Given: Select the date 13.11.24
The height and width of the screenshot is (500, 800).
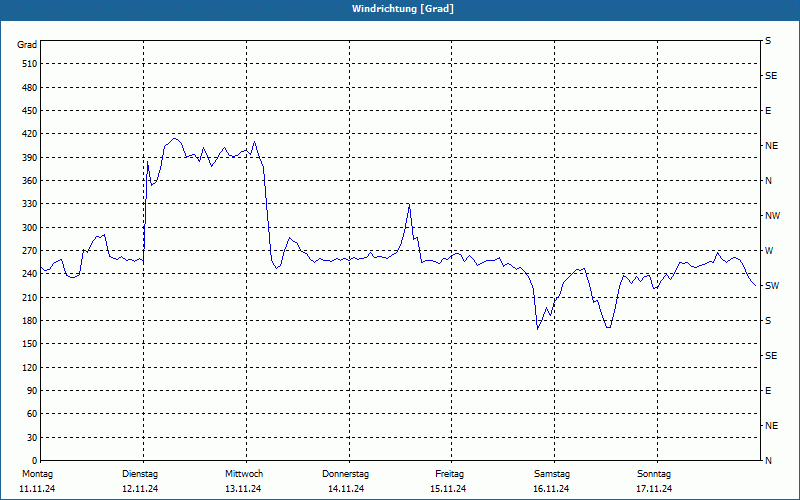Looking at the screenshot, I should click(x=243, y=489).
